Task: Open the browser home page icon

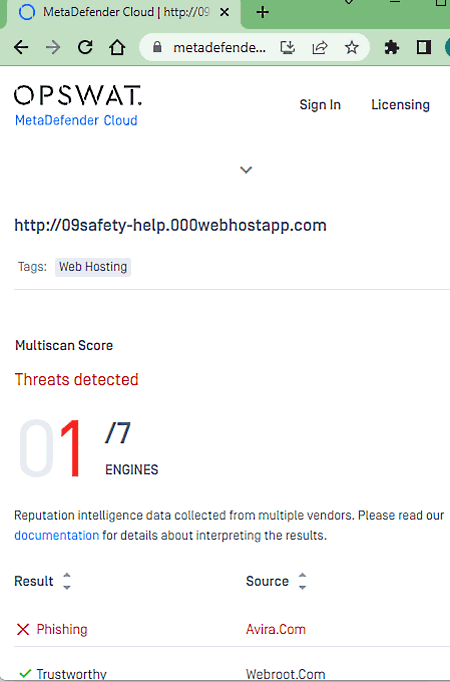Action: coord(117,47)
